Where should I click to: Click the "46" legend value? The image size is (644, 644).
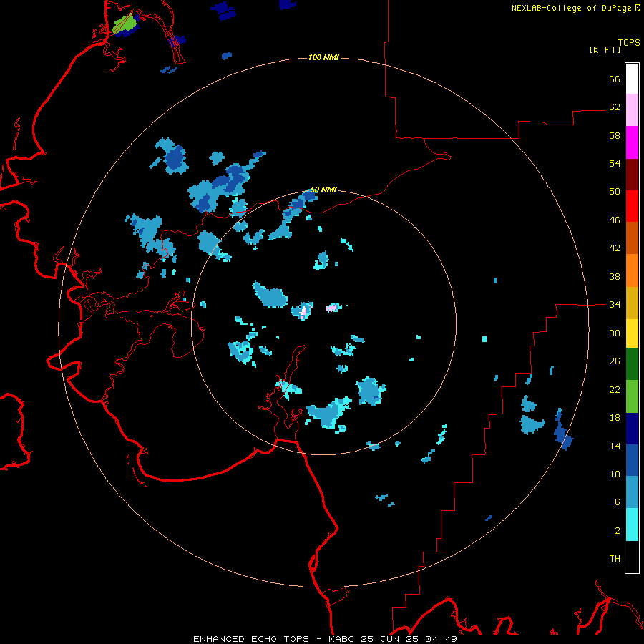(615, 220)
